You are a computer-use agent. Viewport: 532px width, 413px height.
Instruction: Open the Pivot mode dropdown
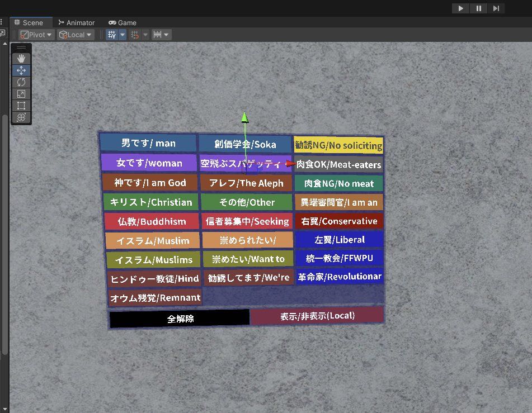click(x=36, y=35)
